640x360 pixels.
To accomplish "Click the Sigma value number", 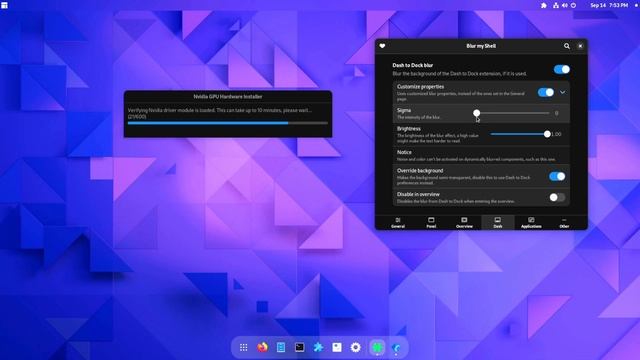I will pyautogui.click(x=557, y=113).
